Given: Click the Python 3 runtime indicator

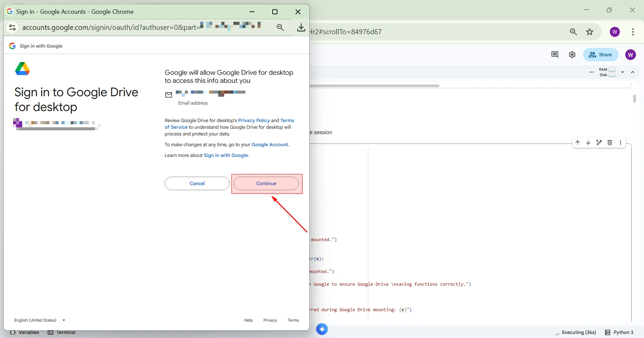Looking at the screenshot, I should point(619,332).
